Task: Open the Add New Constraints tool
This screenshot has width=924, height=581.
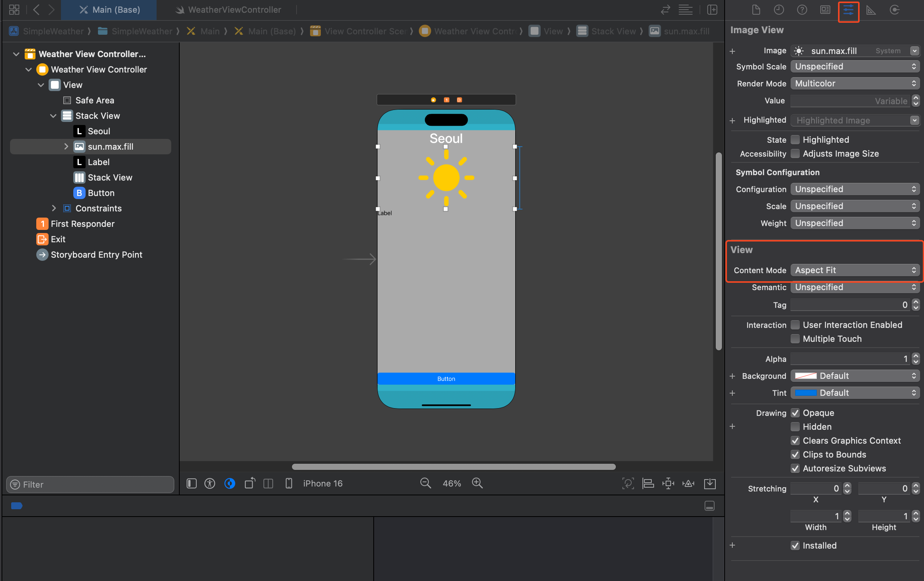Action: [668, 483]
